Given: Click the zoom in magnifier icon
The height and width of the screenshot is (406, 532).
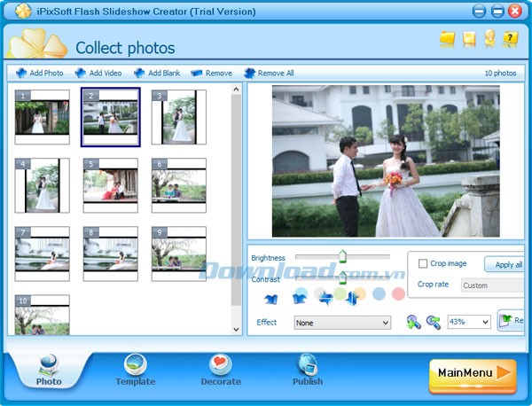Looking at the screenshot, I should tap(414, 322).
